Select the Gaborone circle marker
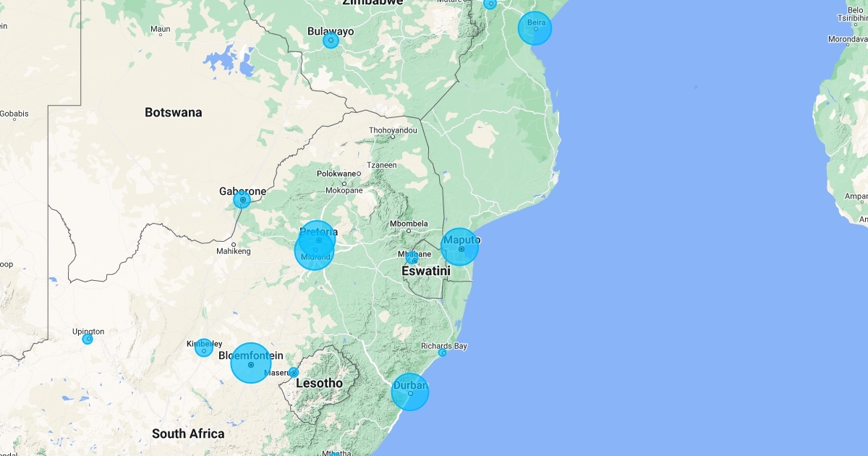 click(242, 199)
